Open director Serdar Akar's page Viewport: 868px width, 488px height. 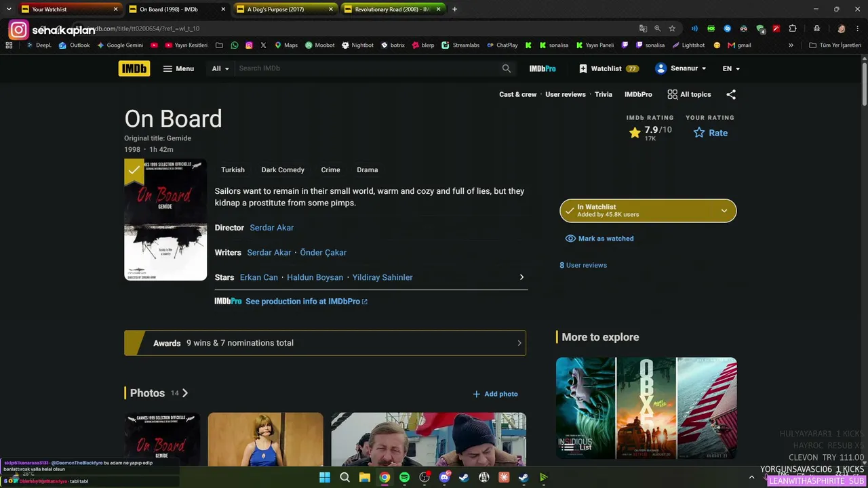[272, 228]
